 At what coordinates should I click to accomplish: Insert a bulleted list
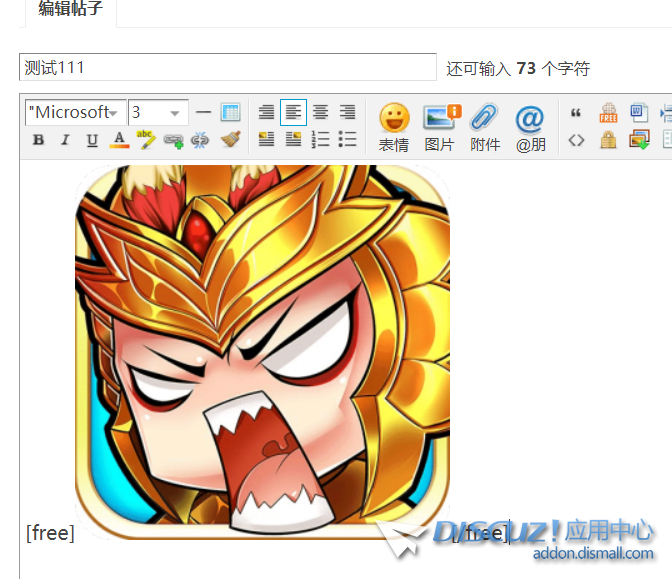pyautogui.click(x=348, y=139)
